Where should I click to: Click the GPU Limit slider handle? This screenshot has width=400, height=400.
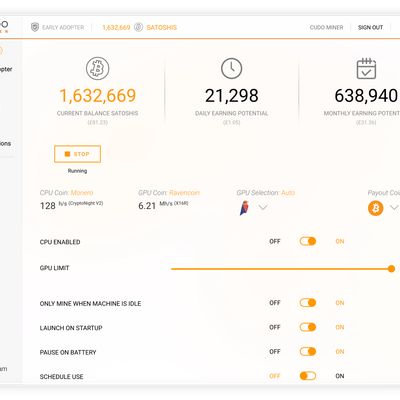click(x=392, y=269)
